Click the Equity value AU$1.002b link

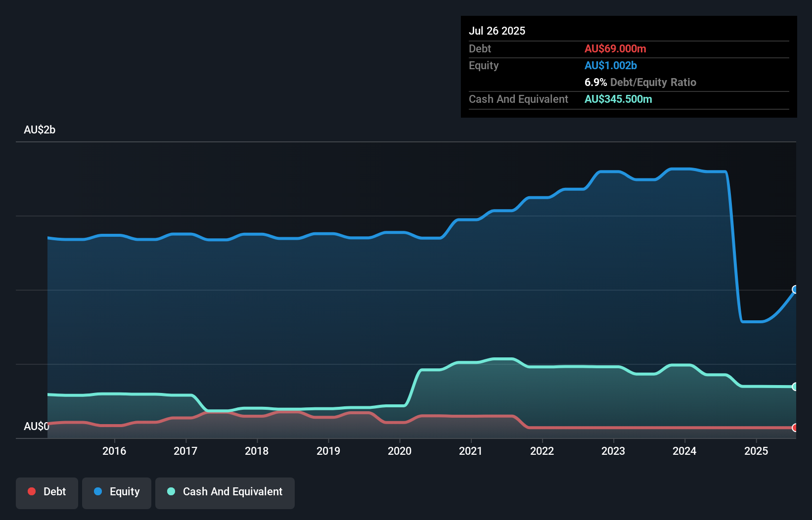pyautogui.click(x=610, y=65)
